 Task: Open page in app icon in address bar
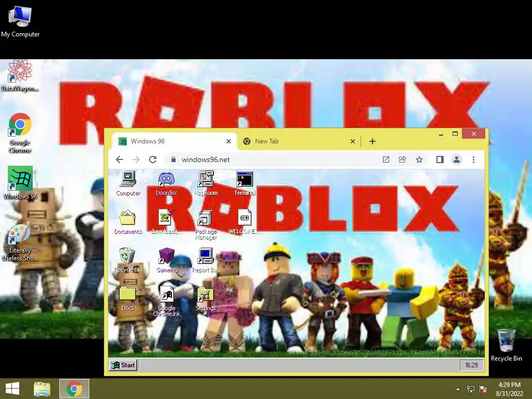pos(386,159)
